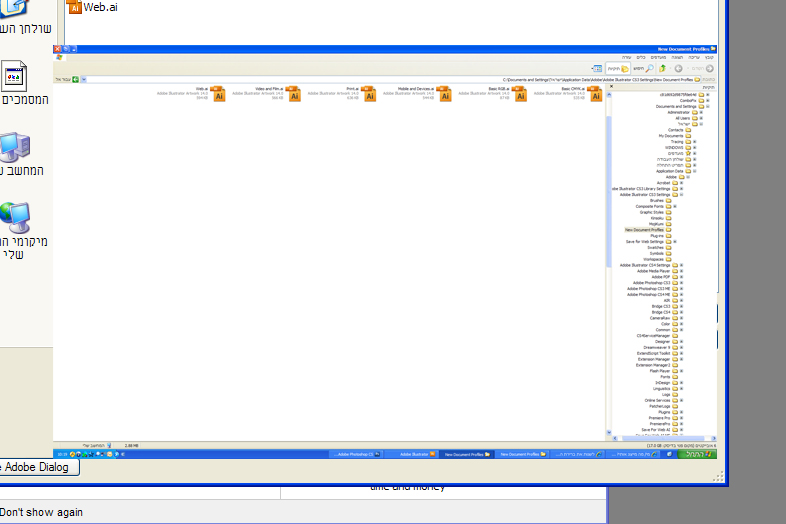Select the My Documents folder in tree
This screenshot has width=786, height=524.
675,136
